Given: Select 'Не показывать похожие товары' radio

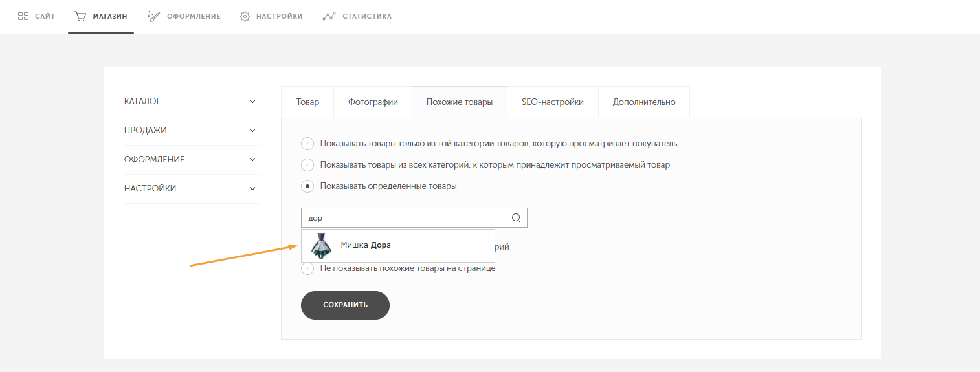Looking at the screenshot, I should pos(307,268).
